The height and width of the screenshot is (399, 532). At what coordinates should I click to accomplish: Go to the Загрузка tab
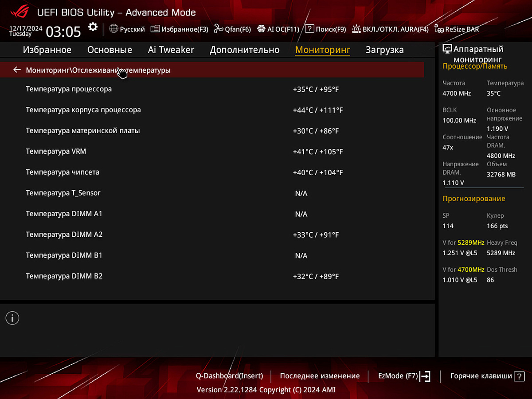click(384, 50)
